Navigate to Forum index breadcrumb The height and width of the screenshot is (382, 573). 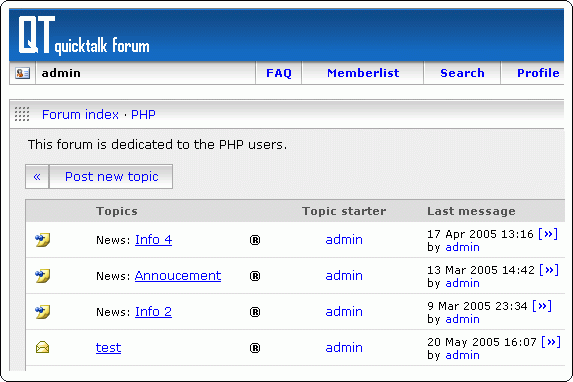click(80, 114)
